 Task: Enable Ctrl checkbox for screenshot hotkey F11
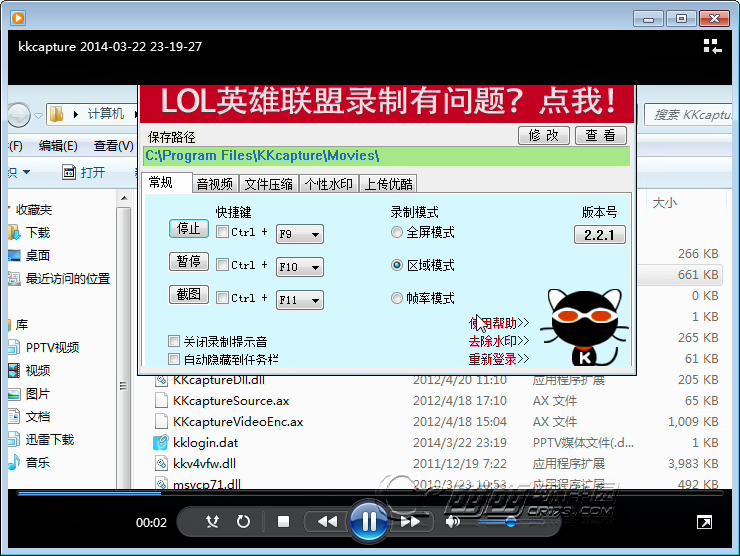pos(222,298)
